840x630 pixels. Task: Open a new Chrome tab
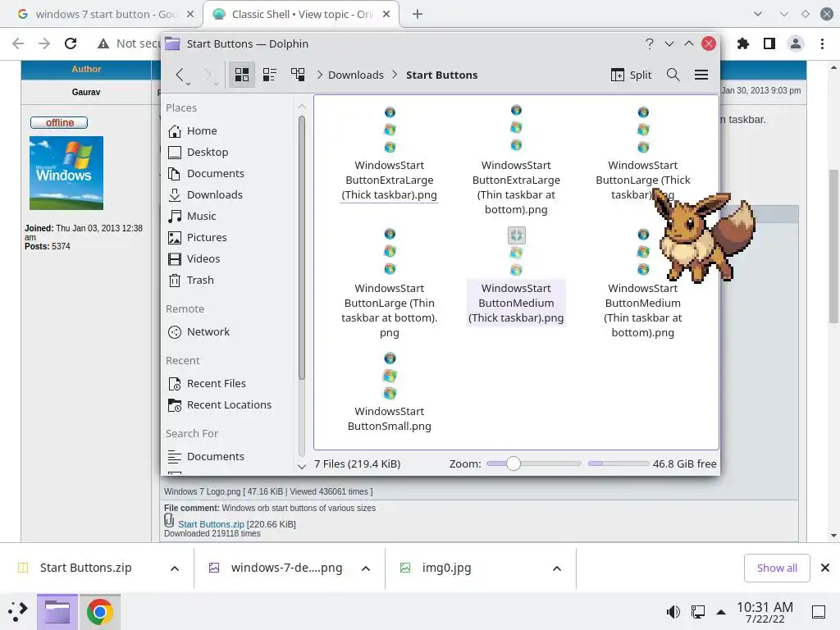tap(418, 15)
